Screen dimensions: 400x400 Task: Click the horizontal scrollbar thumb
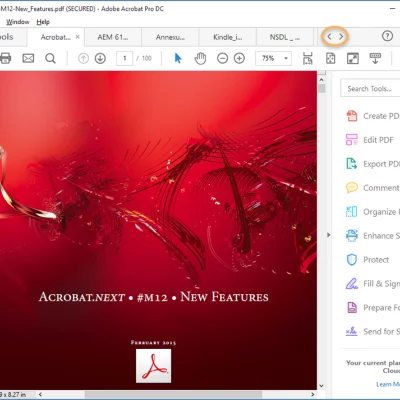(x=173, y=395)
